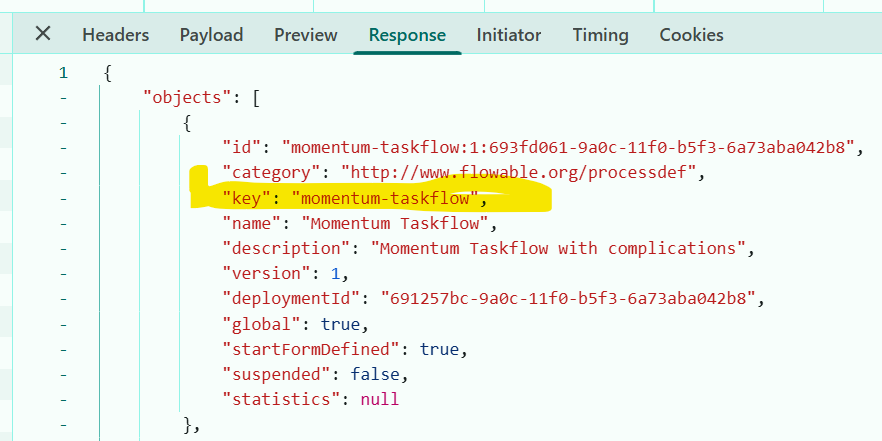Viewport: 882px width, 441px height.
Task: Click the "version" property key
Action: point(267,273)
